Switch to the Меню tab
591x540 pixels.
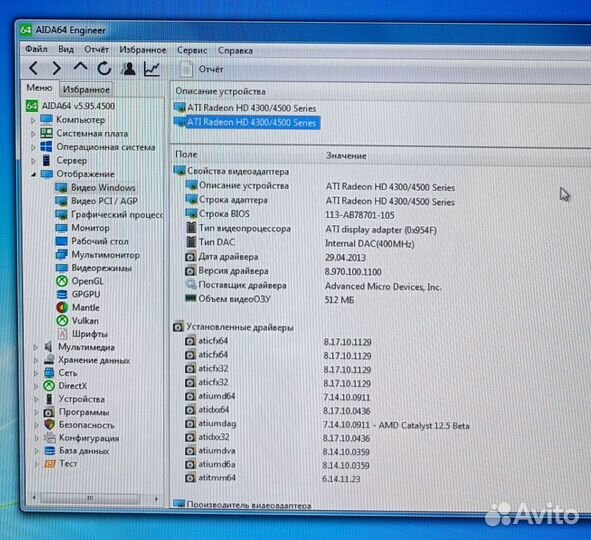[39, 88]
